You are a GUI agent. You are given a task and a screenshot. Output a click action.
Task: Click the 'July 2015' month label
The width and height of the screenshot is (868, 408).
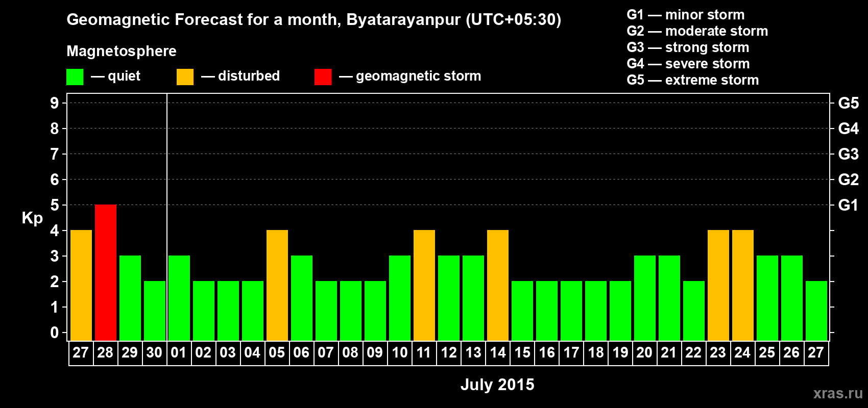point(497,385)
